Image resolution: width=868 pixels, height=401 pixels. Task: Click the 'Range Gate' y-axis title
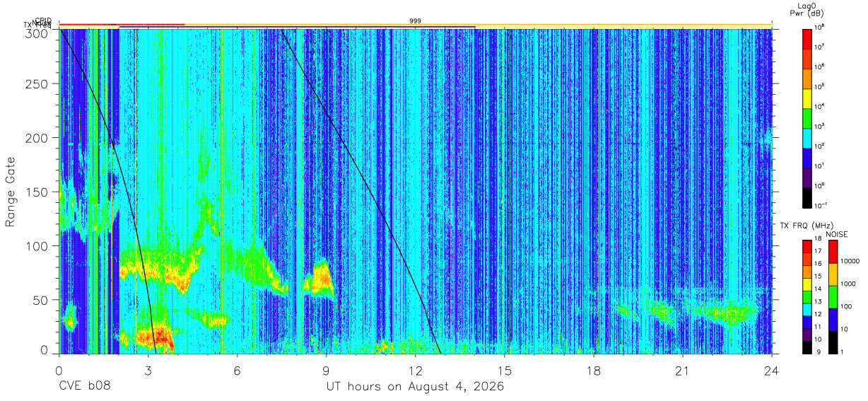pyautogui.click(x=11, y=192)
